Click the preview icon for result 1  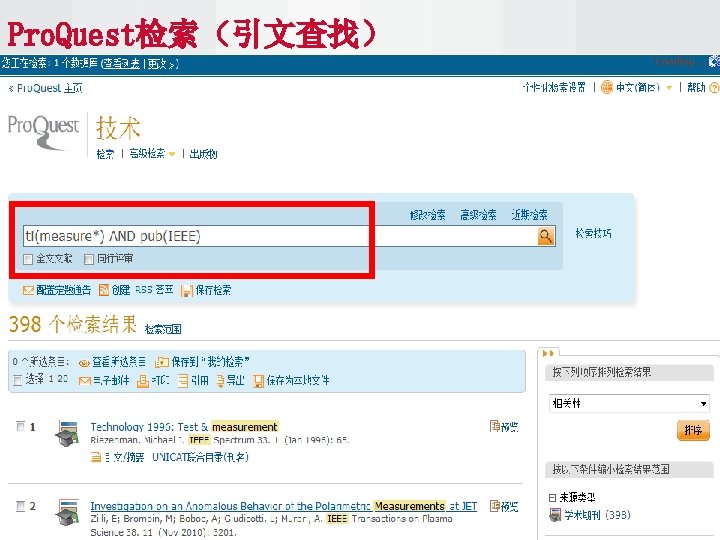coord(495,427)
